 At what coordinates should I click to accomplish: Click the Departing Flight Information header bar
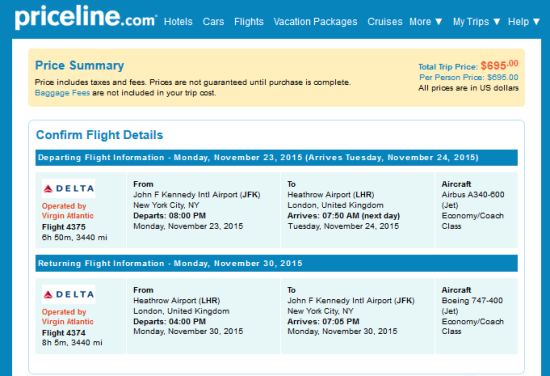coord(276,157)
